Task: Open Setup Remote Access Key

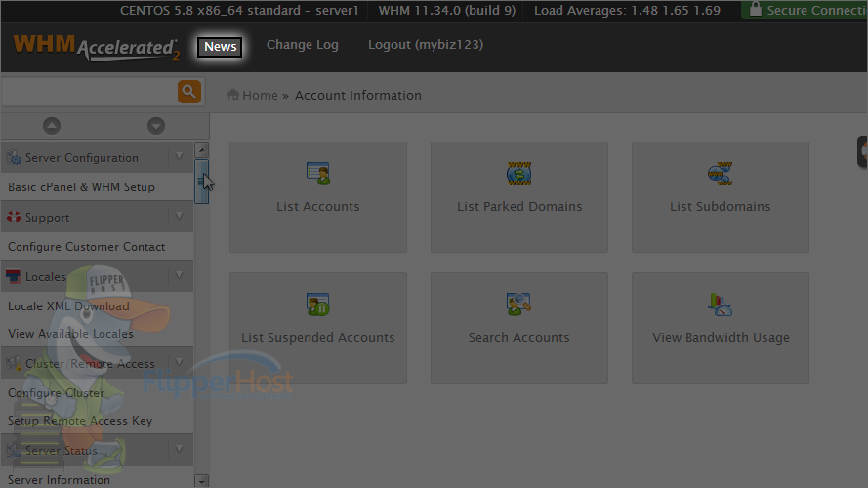Action: click(80, 421)
